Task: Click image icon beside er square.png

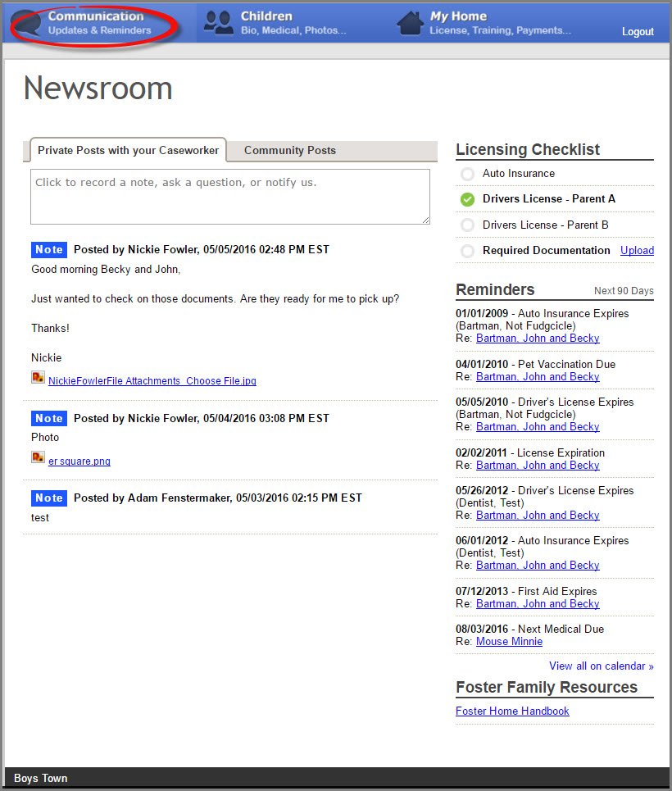Action: click(x=38, y=457)
